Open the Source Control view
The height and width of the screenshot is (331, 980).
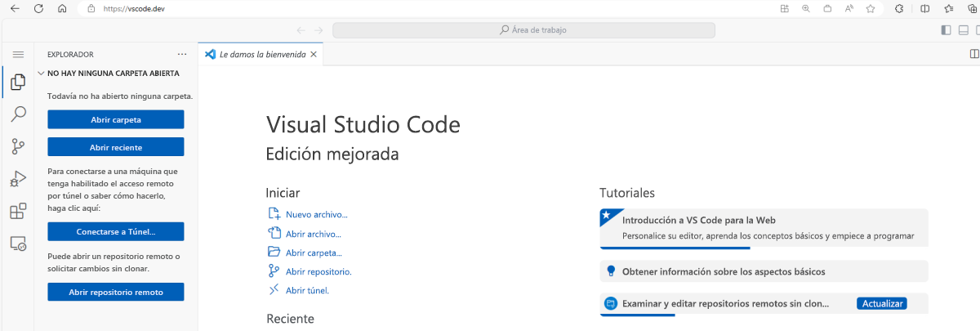pos(17,147)
